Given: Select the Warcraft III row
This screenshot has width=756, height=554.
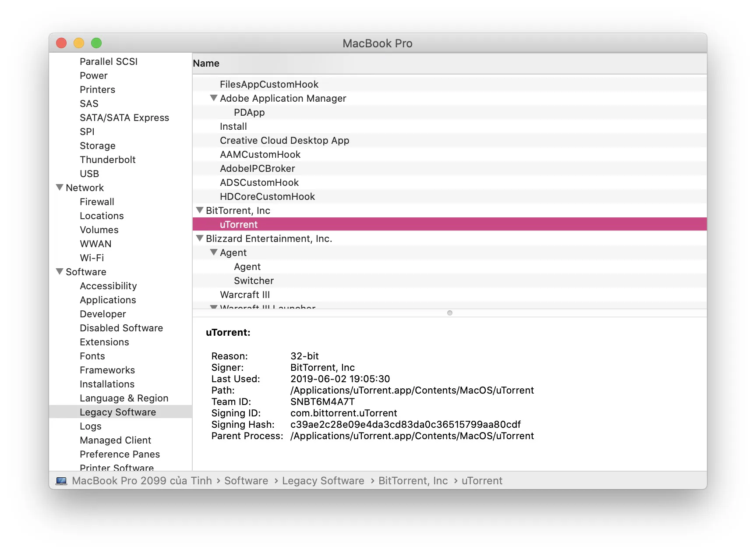Looking at the screenshot, I should [x=449, y=295].
